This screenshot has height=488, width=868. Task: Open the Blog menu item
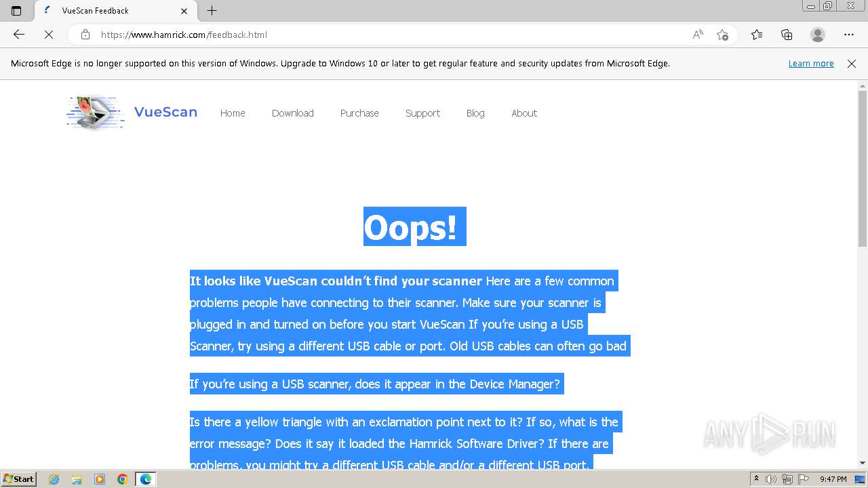coord(475,113)
